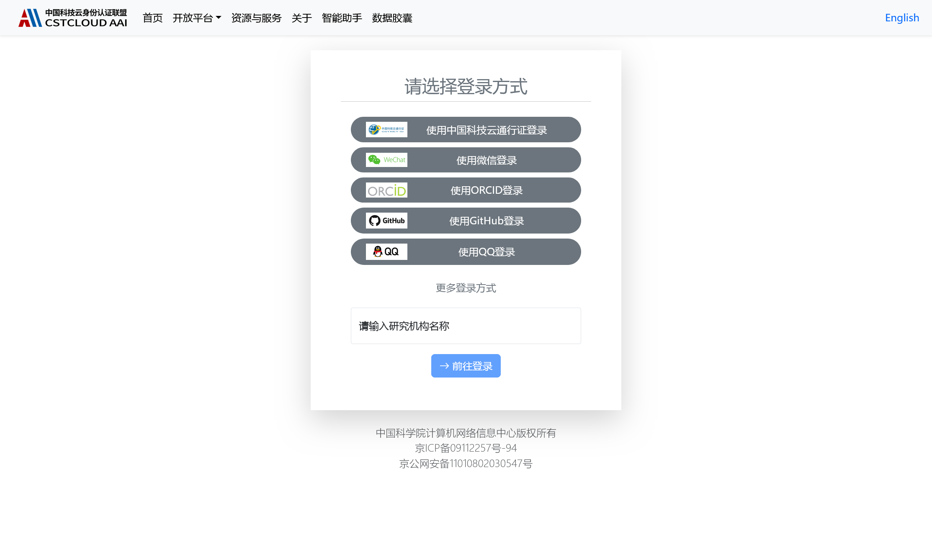Choose 使用ORCID登录 login option
The width and height of the screenshot is (932, 560).
pyautogui.click(x=466, y=190)
